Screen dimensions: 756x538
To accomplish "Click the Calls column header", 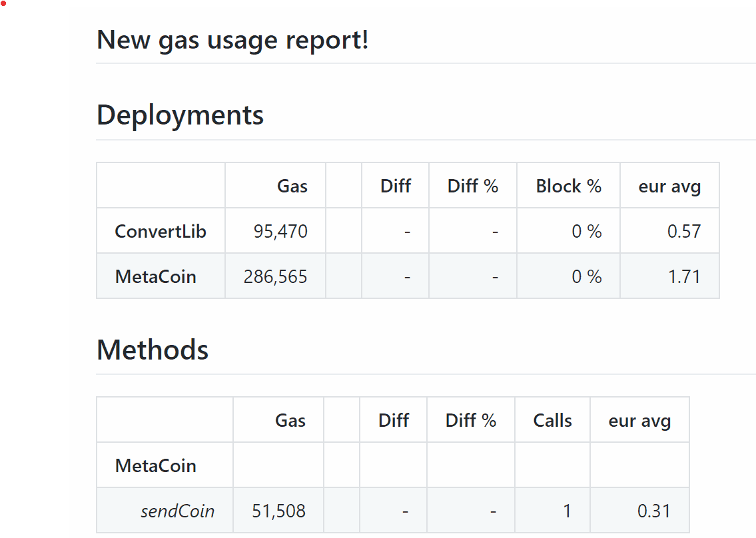I will tap(552, 420).
